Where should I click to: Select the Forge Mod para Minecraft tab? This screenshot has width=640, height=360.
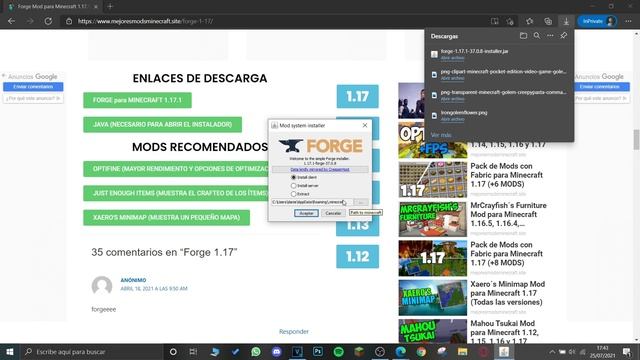pos(52,7)
